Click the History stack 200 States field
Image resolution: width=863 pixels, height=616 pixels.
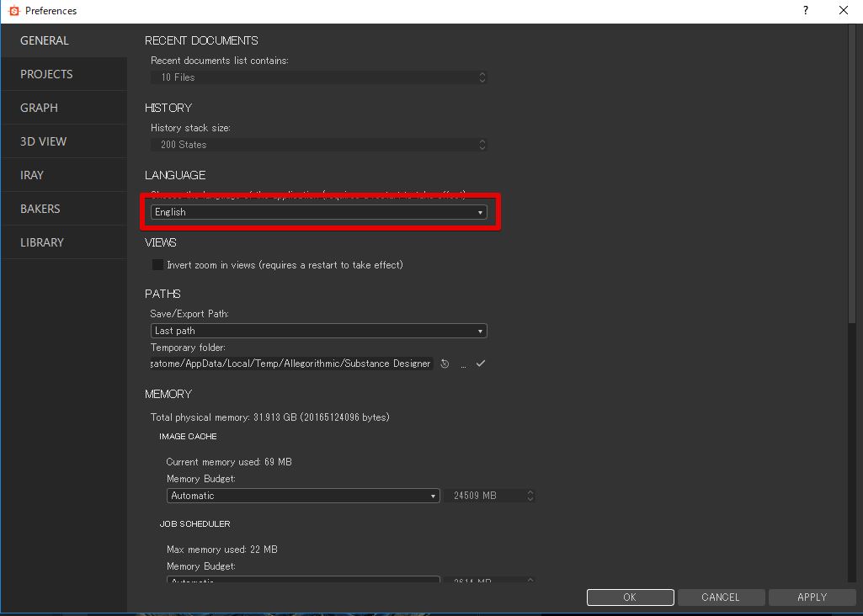pyautogui.click(x=318, y=145)
